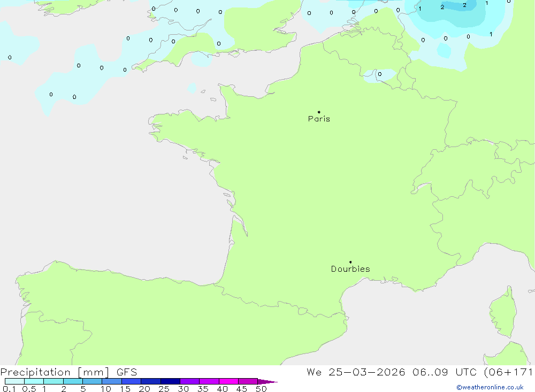Select the 5–10 mm legend color swatch
Viewport: 535px width, 392px height.
tap(92, 381)
